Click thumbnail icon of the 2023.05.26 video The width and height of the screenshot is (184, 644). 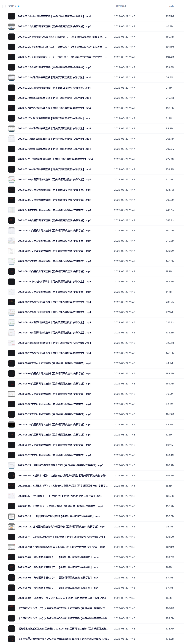click(x=12, y=424)
